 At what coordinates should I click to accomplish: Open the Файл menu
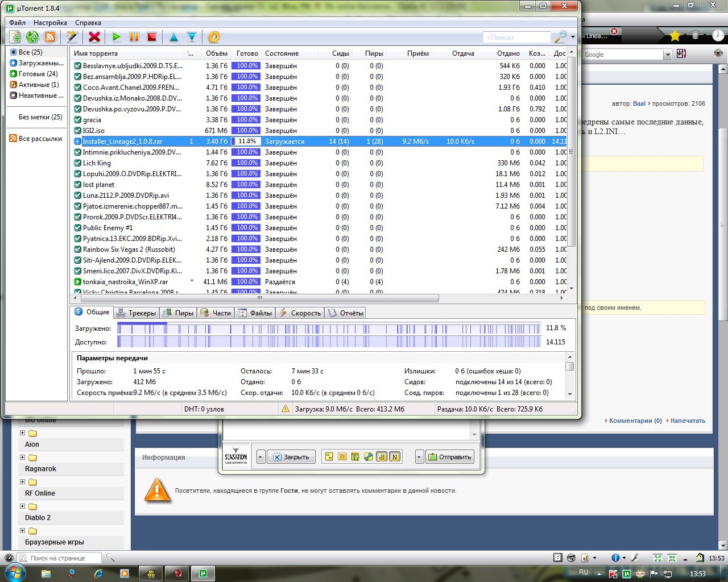pyautogui.click(x=18, y=23)
